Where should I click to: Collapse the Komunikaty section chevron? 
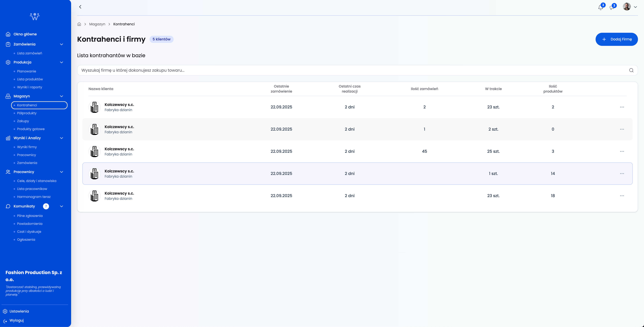click(62, 206)
